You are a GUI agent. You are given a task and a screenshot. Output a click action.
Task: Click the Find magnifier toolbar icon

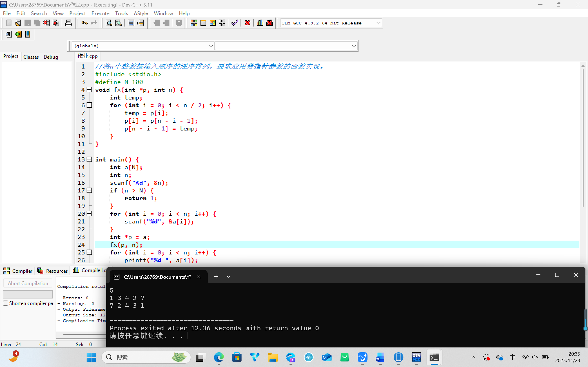(109, 23)
